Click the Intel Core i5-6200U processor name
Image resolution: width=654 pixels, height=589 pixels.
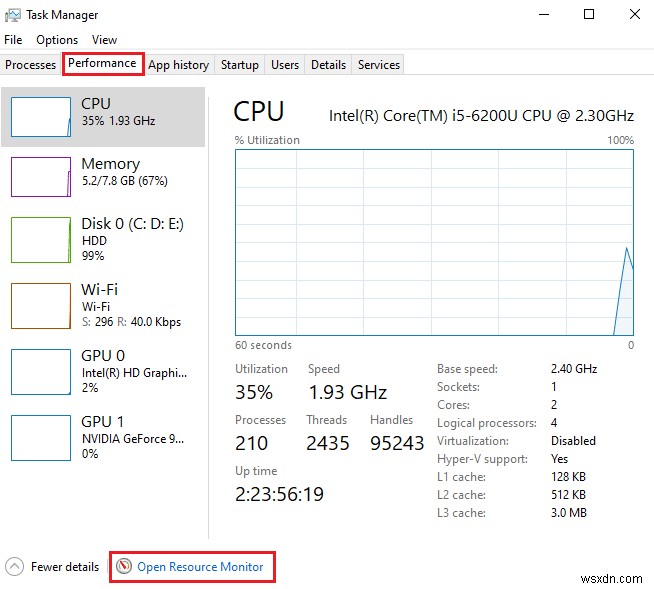[481, 116]
